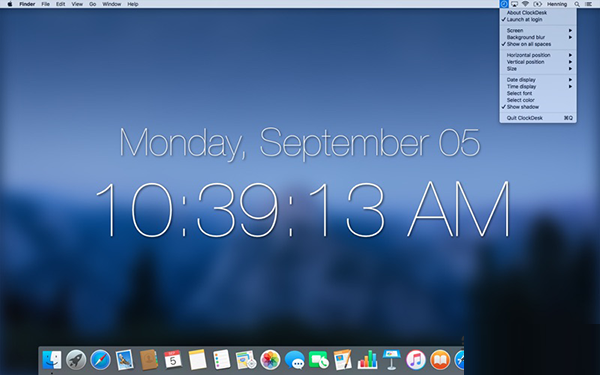Viewport: 600px width, 375px height.
Task: Open Spotlight search magnifier icon
Action: [577, 4]
